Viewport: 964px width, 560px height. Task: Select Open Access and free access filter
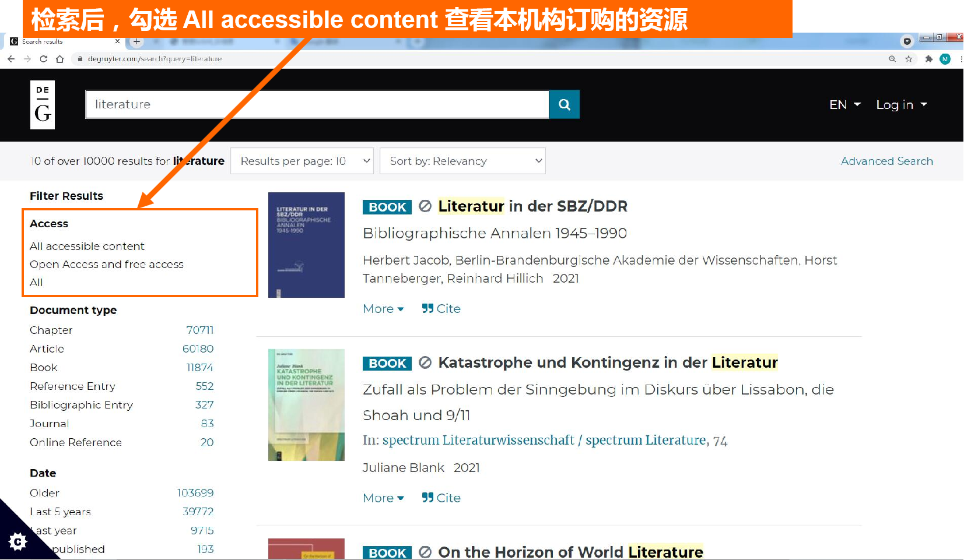coord(106,265)
